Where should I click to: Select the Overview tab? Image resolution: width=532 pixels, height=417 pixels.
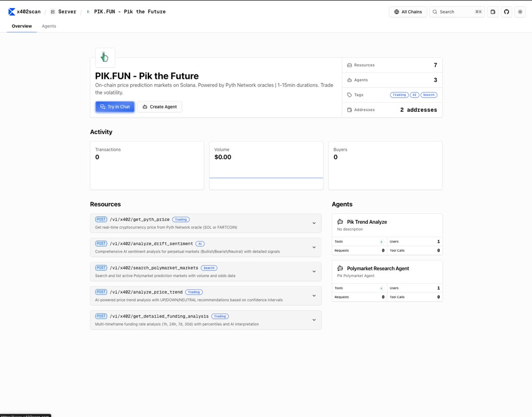click(x=22, y=26)
